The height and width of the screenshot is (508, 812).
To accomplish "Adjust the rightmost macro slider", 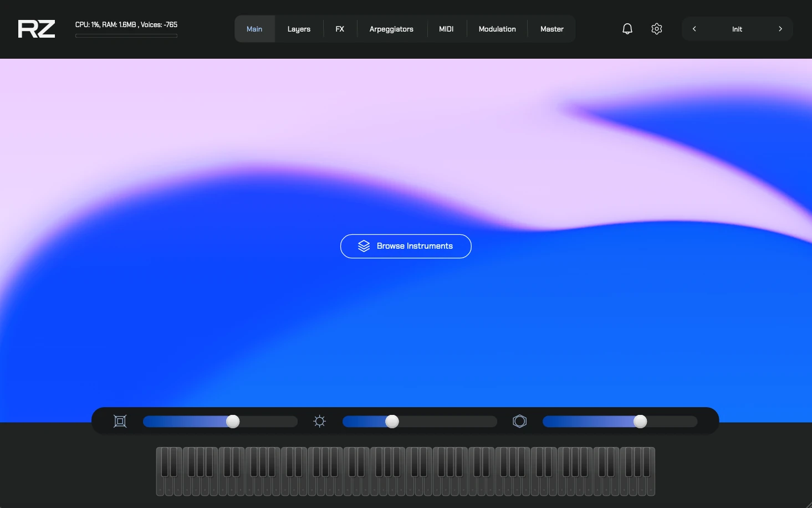I will tap(640, 422).
